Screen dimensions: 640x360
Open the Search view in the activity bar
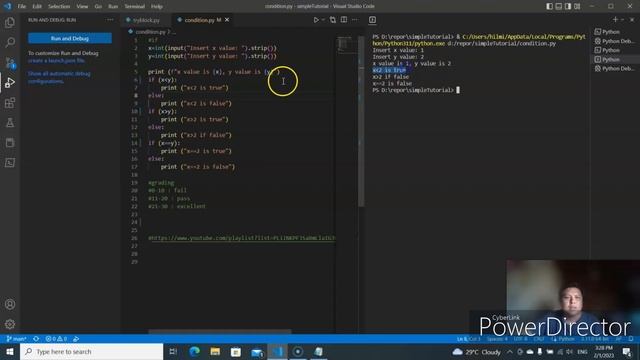(x=10, y=42)
